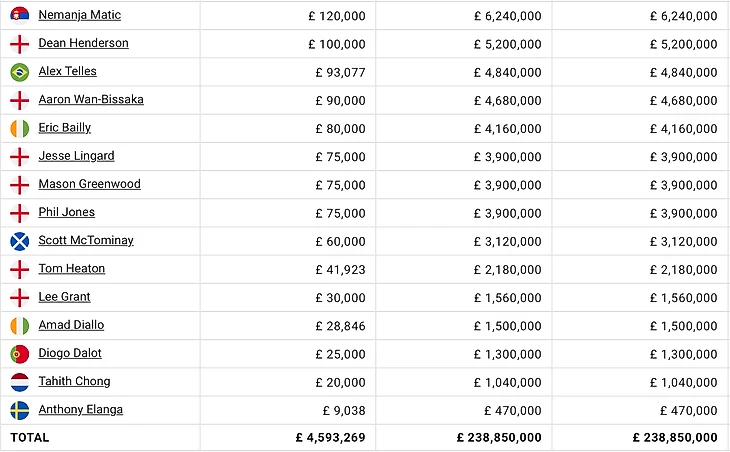Click the Anthony Elanga name link
Viewport: 730px width, 452px height.
(x=80, y=410)
